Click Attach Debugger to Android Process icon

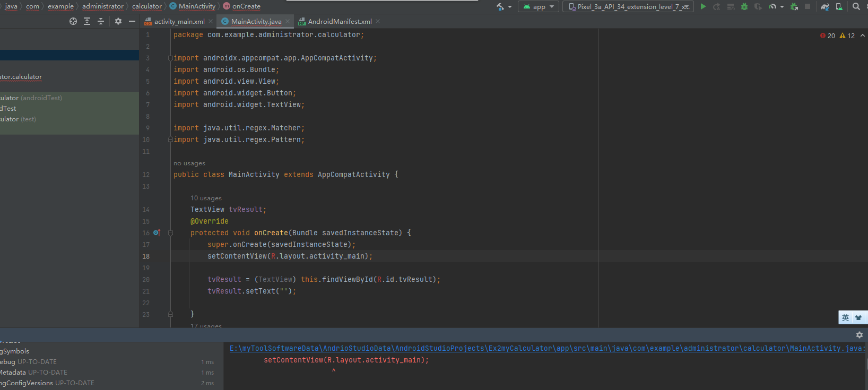point(794,7)
